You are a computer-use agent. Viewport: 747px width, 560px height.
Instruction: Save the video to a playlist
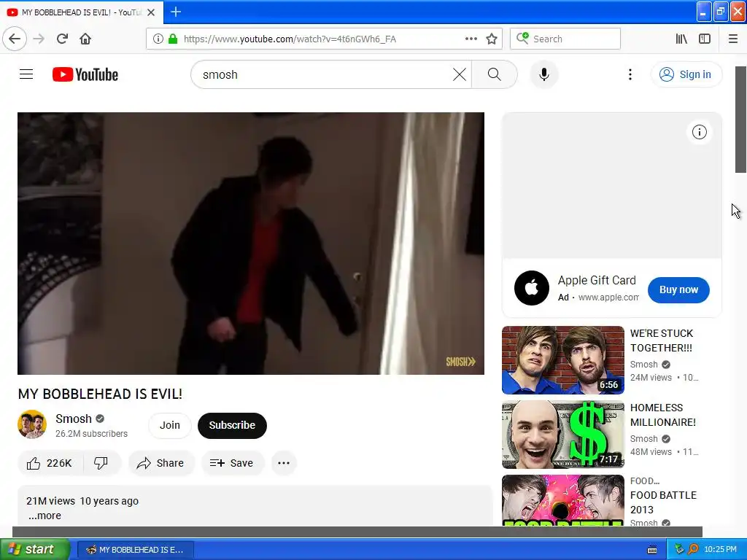click(232, 463)
